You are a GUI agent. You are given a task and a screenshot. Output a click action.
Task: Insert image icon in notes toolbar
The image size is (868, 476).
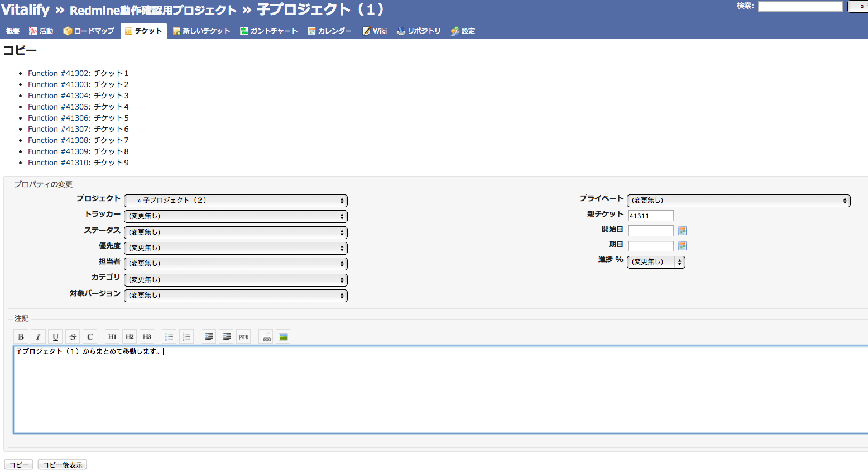tap(284, 336)
